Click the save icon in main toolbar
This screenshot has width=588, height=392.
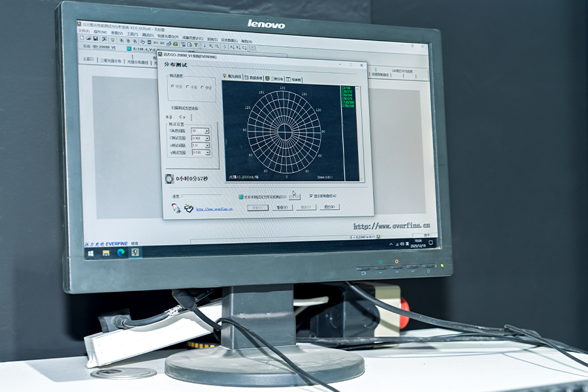(95, 39)
